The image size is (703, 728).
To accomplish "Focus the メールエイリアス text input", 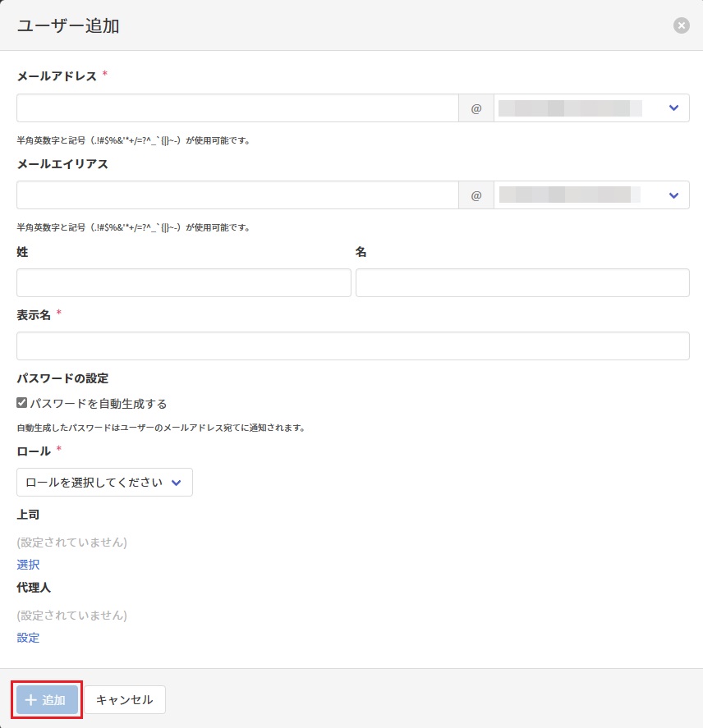I will click(237, 195).
